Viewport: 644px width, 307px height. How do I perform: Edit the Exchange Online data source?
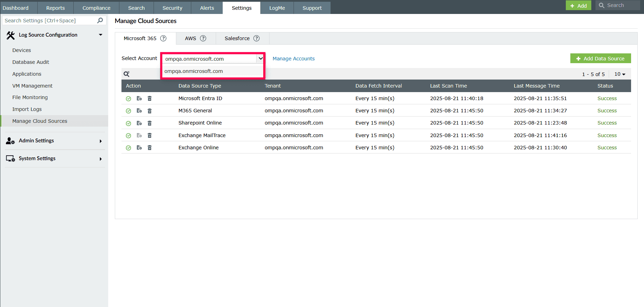(x=139, y=148)
